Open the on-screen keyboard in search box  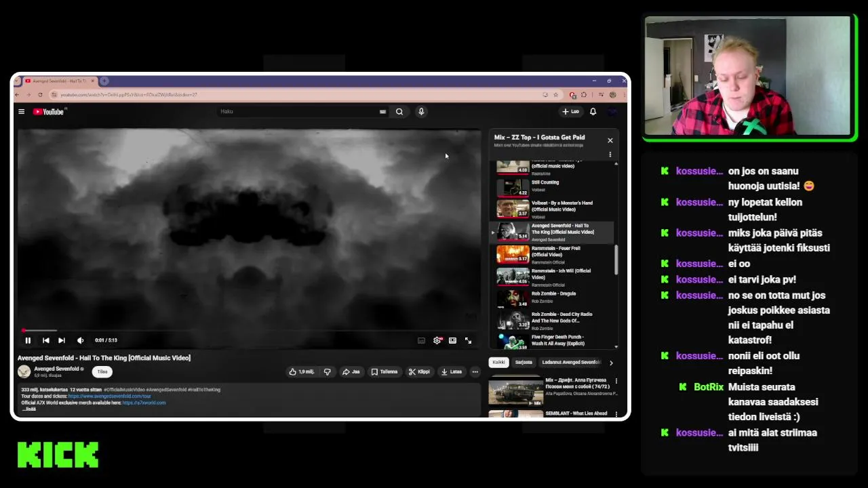pyautogui.click(x=382, y=112)
